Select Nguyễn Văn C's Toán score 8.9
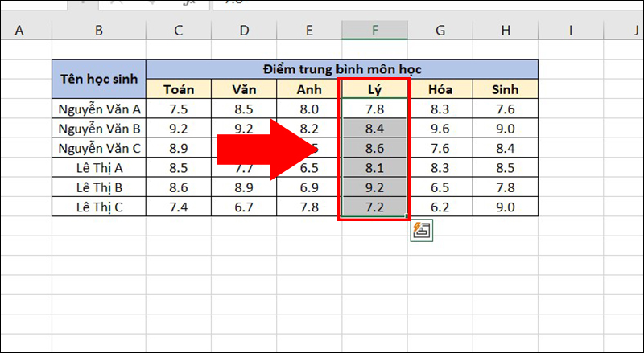 179,148
